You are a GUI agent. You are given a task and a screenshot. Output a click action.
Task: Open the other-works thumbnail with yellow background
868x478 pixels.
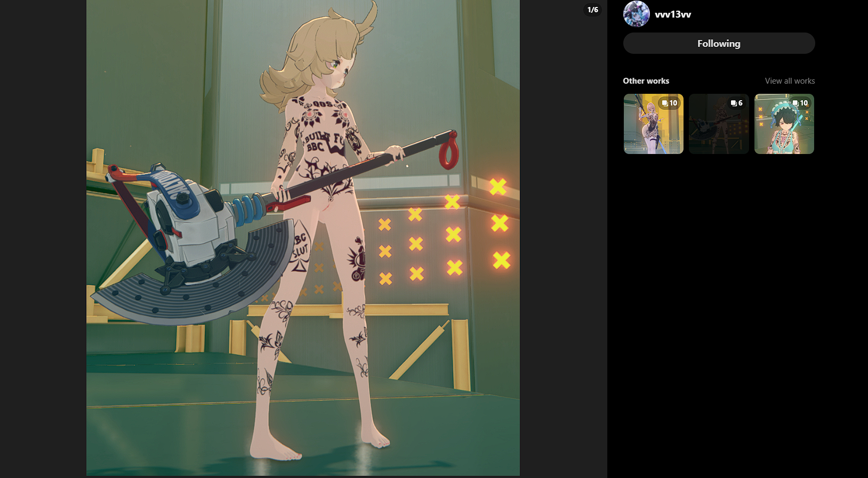[x=654, y=124]
